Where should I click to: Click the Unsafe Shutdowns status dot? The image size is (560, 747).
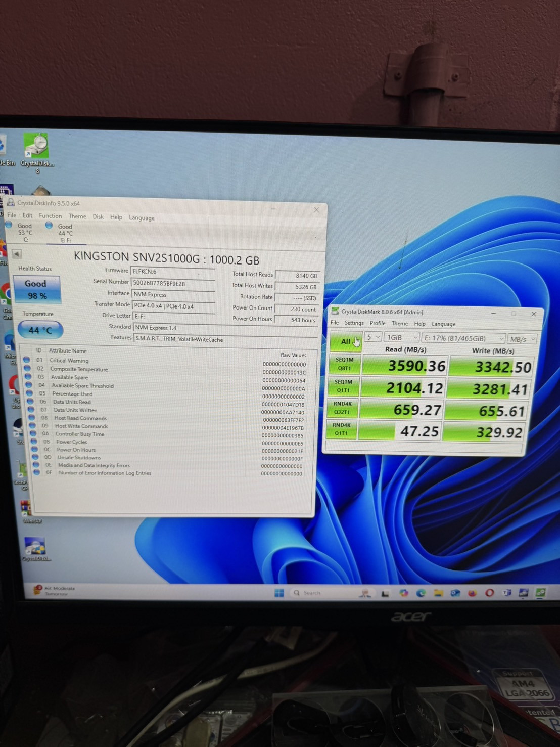tap(35, 457)
